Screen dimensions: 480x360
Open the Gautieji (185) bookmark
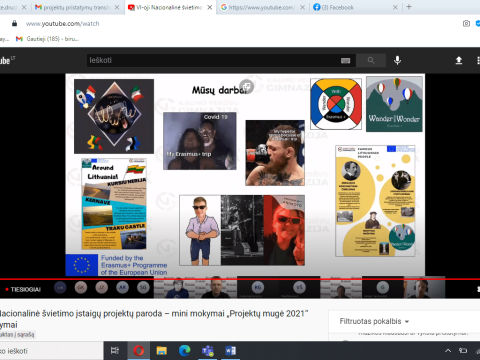48,39
